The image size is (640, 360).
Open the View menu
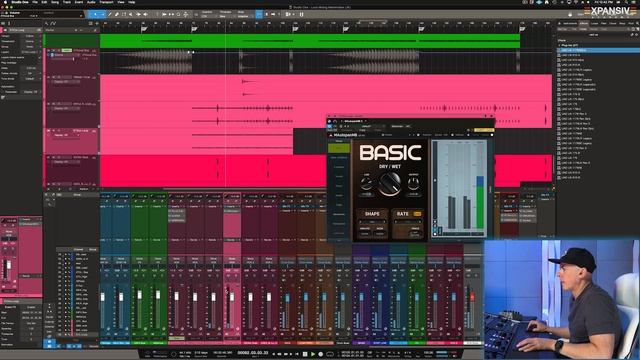pos(121,2)
